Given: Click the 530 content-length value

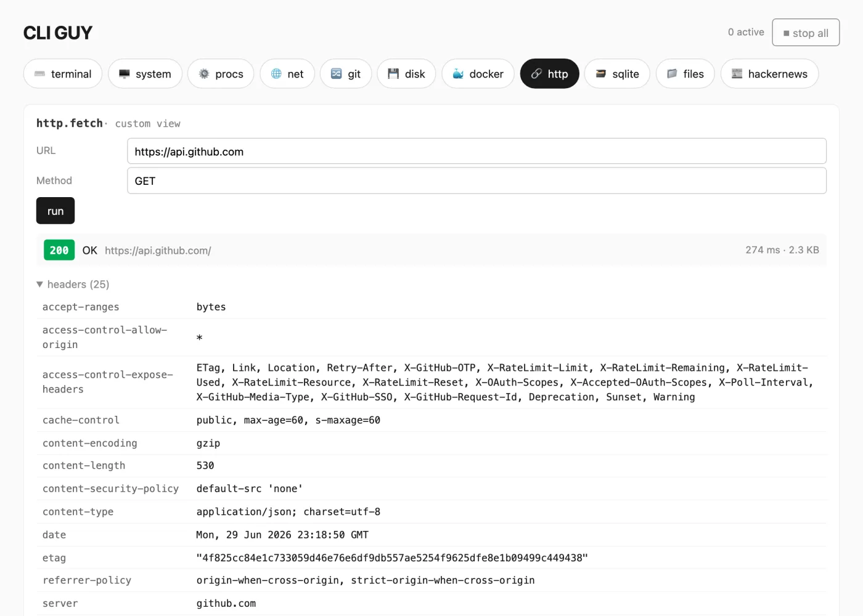Looking at the screenshot, I should pos(205,466).
